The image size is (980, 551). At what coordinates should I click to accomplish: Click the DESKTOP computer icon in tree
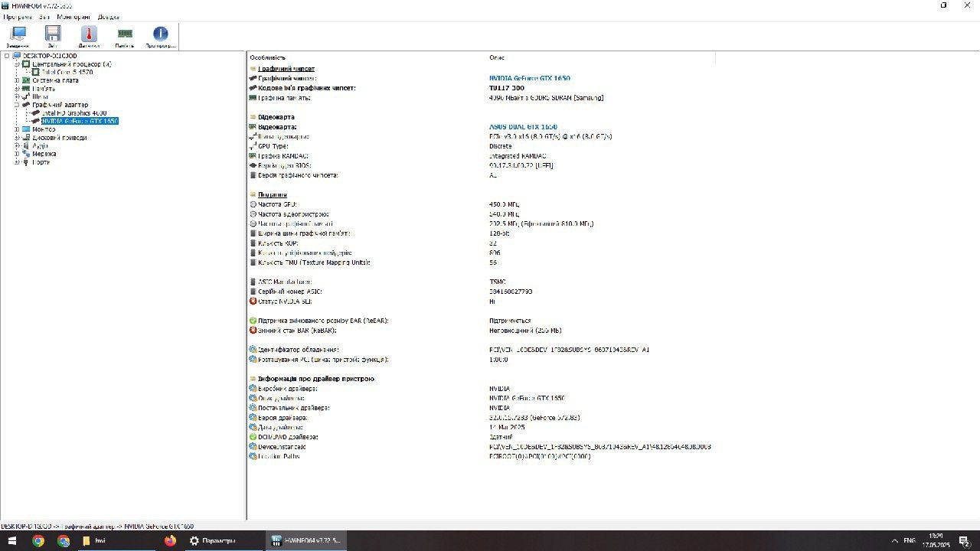(x=17, y=56)
